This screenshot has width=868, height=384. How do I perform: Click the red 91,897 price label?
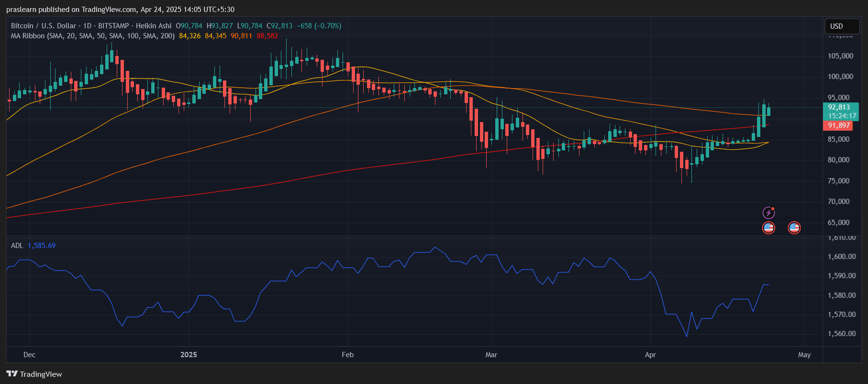point(839,125)
